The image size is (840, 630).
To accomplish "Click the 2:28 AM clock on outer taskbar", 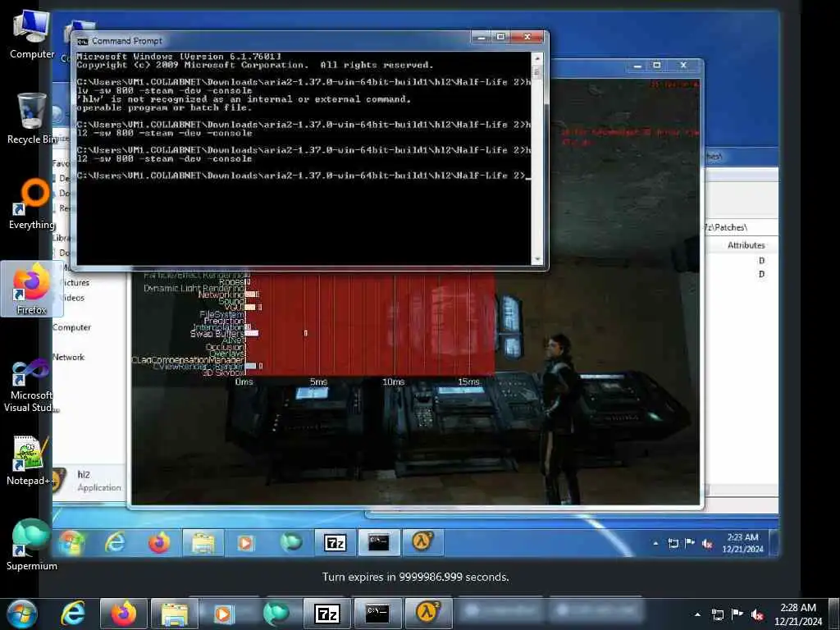I will click(x=798, y=614).
